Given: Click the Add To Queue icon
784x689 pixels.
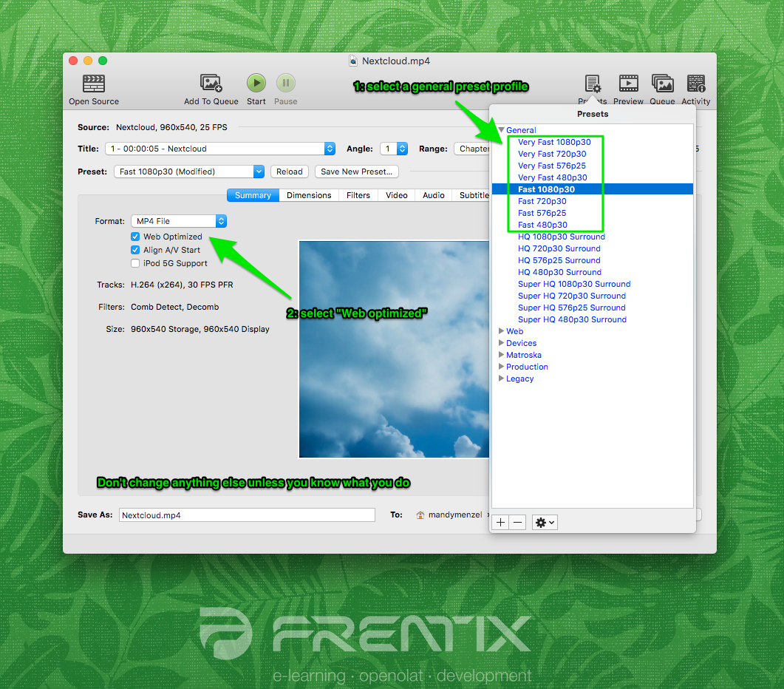Looking at the screenshot, I should pyautogui.click(x=211, y=83).
